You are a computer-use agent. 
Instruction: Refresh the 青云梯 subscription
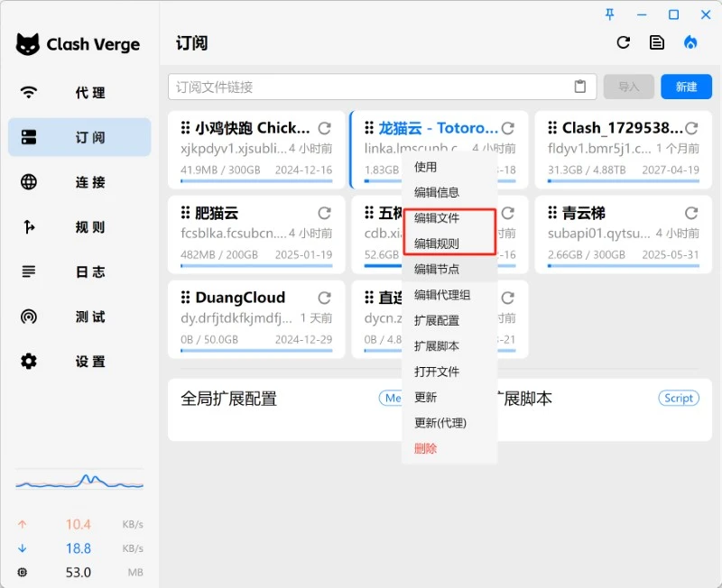pyautogui.click(x=691, y=213)
